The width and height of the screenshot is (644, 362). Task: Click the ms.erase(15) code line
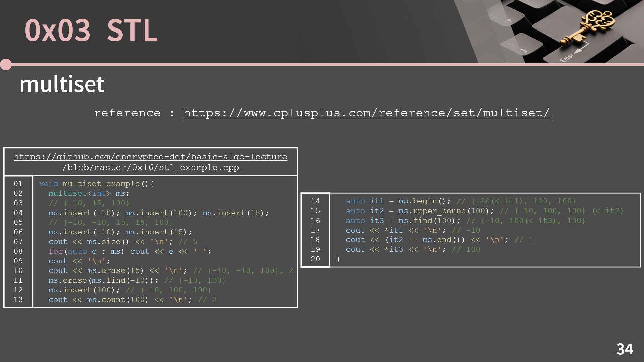[x=171, y=270]
